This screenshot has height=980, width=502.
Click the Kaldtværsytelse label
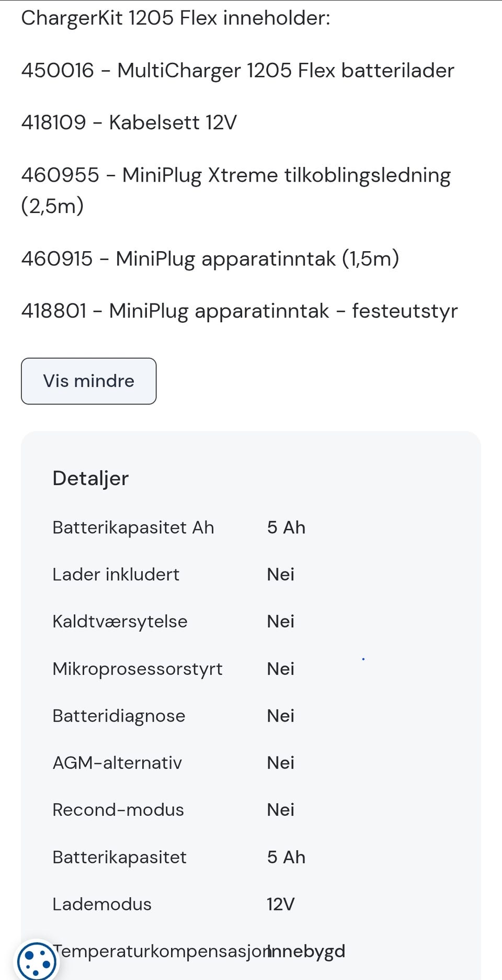coord(120,622)
